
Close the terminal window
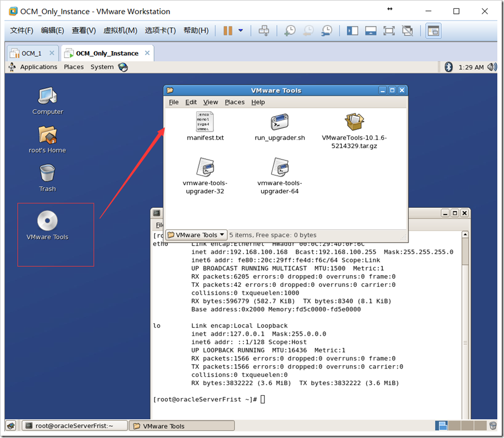[465, 213]
